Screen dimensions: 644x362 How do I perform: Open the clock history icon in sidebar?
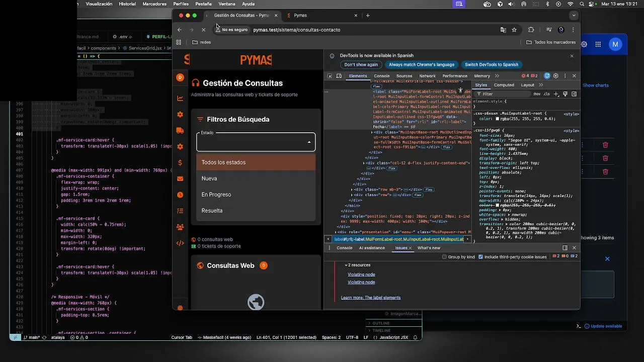[180, 195]
